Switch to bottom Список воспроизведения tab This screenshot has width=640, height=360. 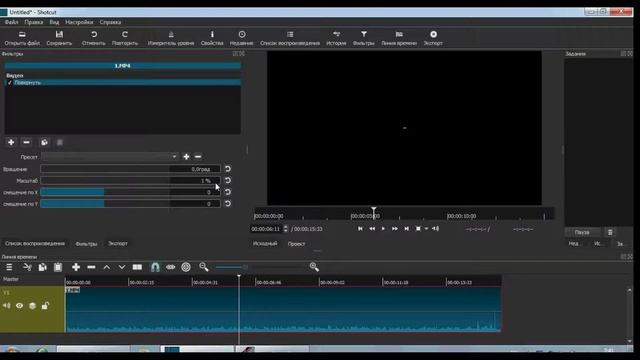(x=35, y=244)
